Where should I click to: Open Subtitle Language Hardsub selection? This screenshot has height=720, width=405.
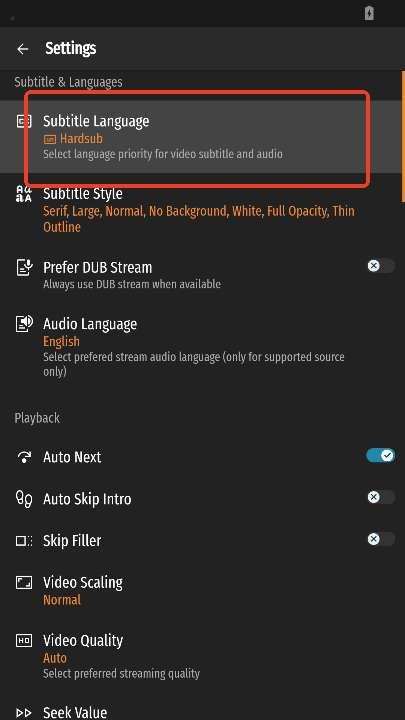click(x=202, y=137)
